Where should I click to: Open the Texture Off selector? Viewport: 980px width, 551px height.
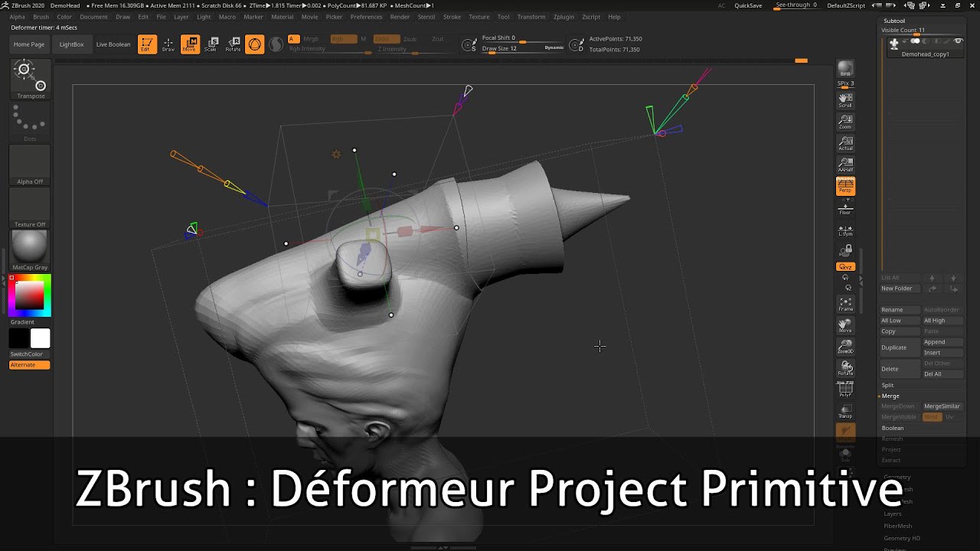31,208
